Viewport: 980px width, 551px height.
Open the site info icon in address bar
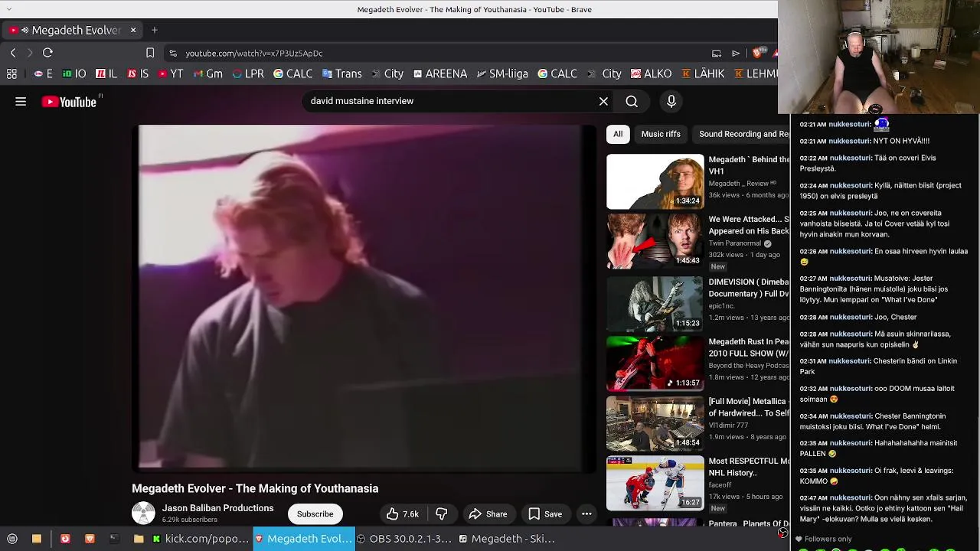point(173,53)
